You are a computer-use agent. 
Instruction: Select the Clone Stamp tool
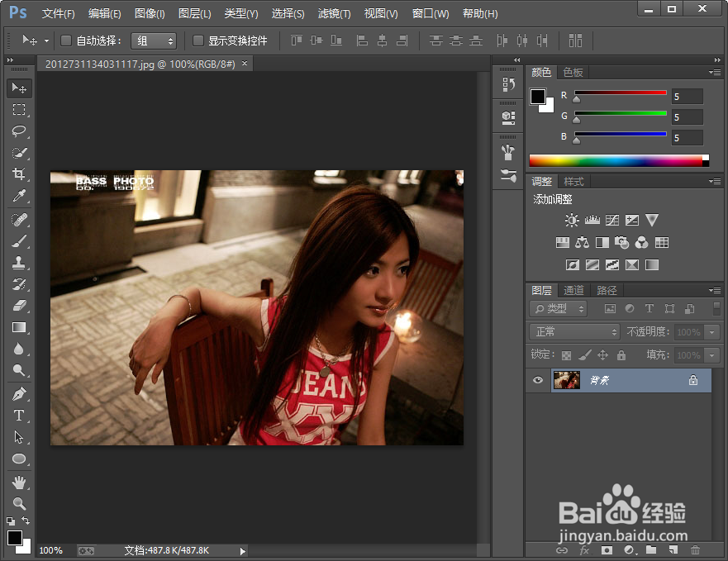point(19,263)
